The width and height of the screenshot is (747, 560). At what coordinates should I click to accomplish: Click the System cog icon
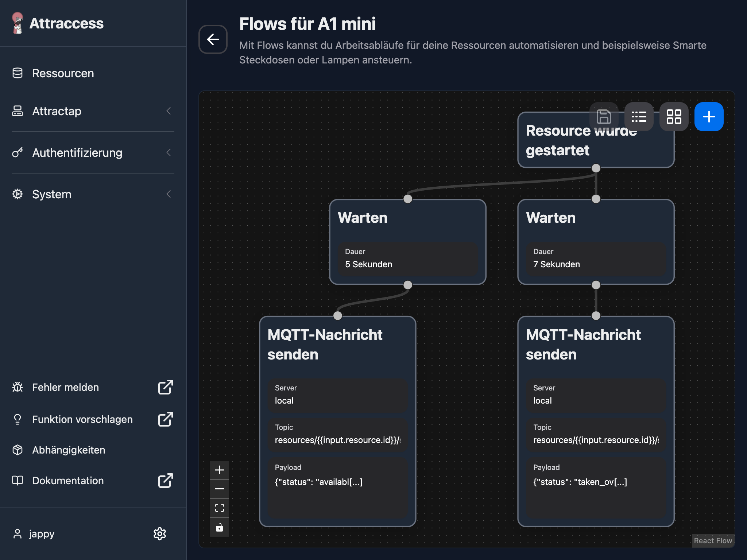pos(18,194)
